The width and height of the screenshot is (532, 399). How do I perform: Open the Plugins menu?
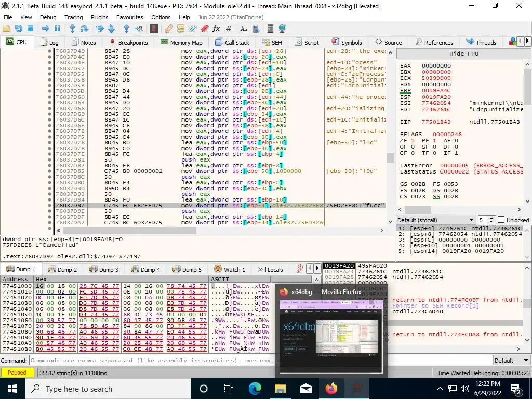tap(99, 17)
